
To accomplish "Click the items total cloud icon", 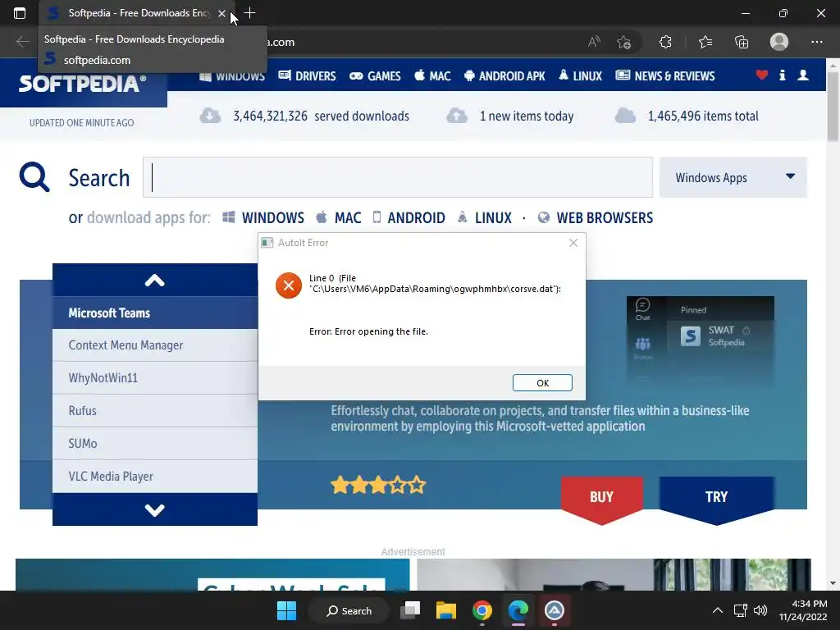I will [625, 115].
